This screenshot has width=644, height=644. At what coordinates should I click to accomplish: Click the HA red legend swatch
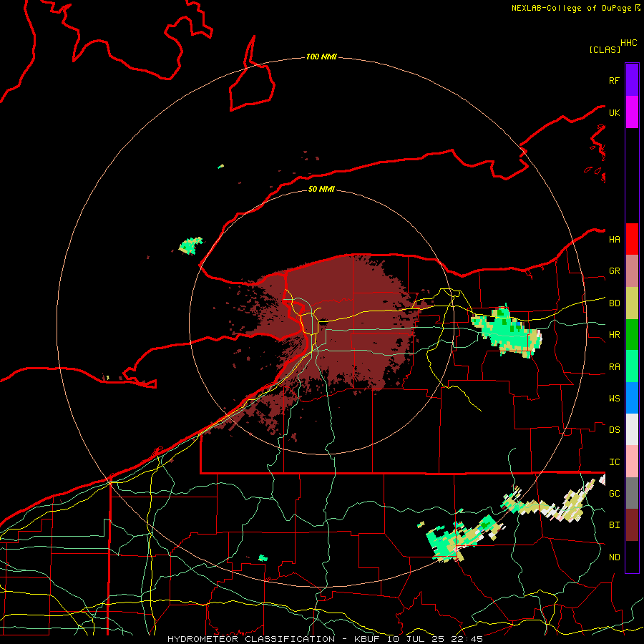[x=632, y=239]
